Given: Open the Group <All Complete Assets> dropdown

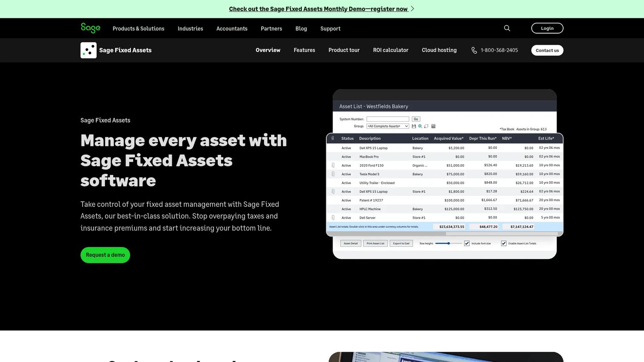Looking at the screenshot, I should tap(388, 126).
